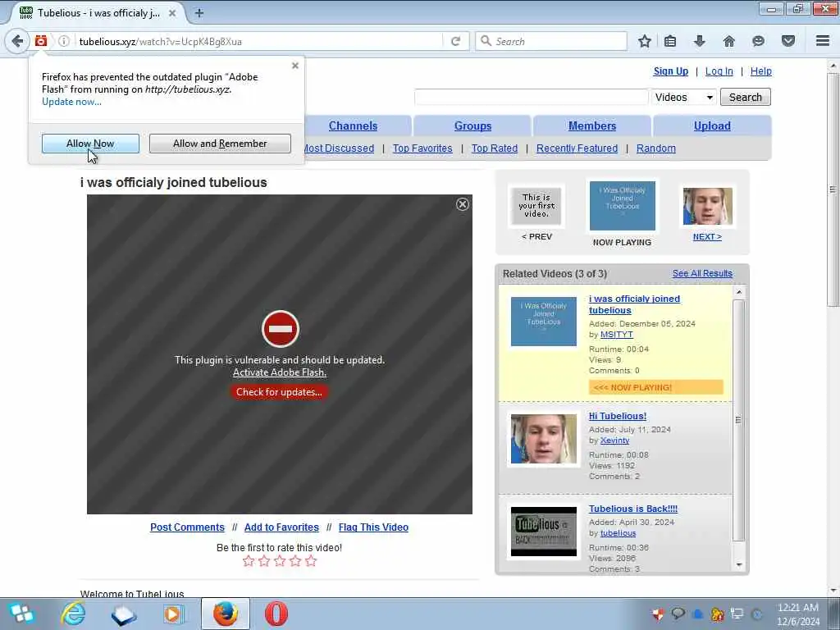Rate video with the first star
This screenshot has height=630, width=840.
248,561
